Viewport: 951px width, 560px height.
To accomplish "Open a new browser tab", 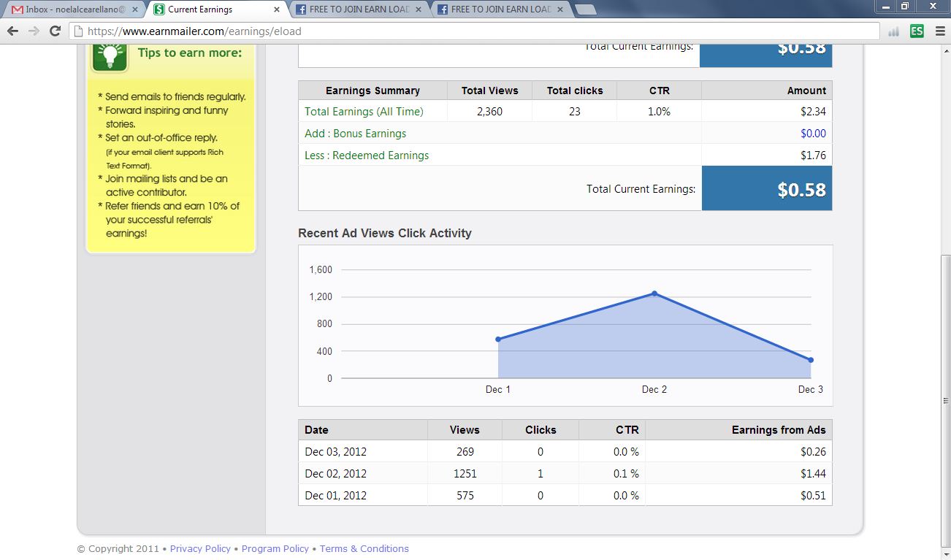I will [x=586, y=9].
